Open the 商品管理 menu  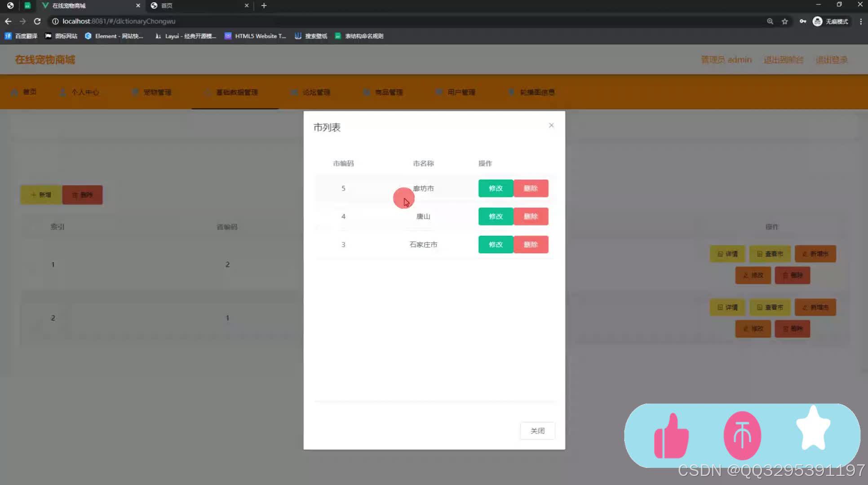(383, 92)
